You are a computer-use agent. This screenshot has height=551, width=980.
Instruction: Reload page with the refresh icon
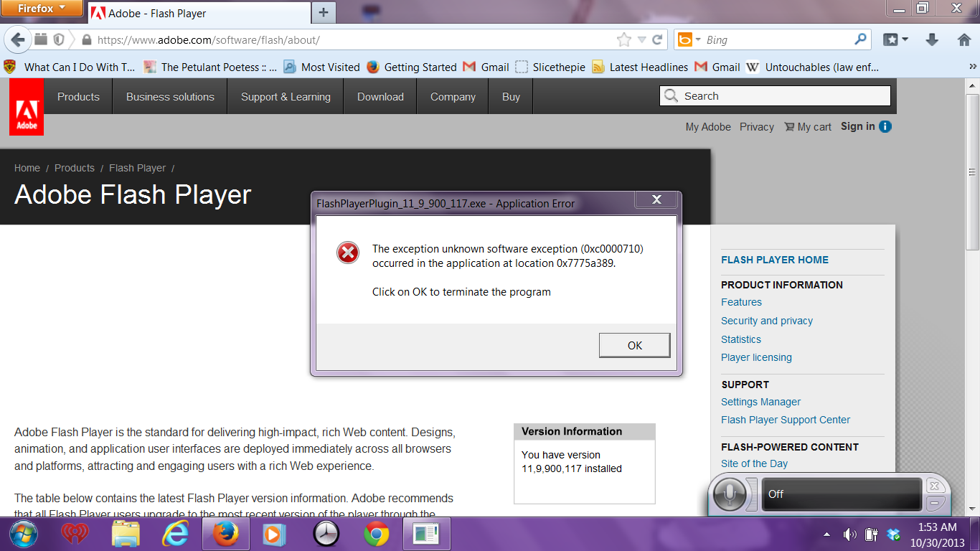tap(657, 40)
